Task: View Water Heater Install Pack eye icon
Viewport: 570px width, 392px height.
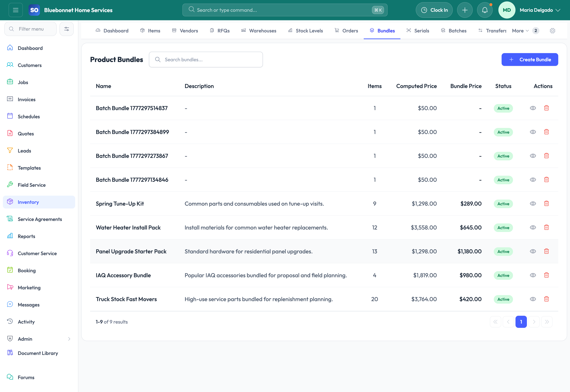Action: point(533,227)
